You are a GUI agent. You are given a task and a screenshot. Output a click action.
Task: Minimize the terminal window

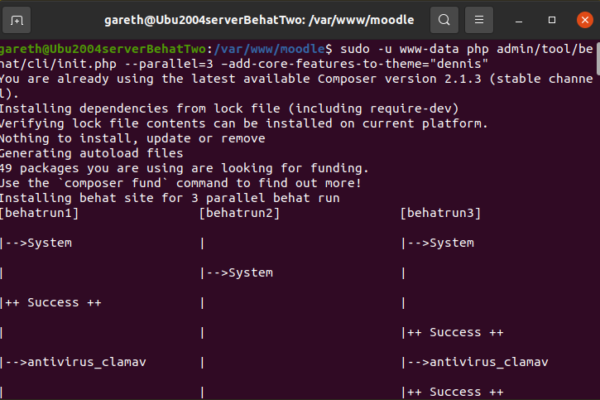click(518, 20)
